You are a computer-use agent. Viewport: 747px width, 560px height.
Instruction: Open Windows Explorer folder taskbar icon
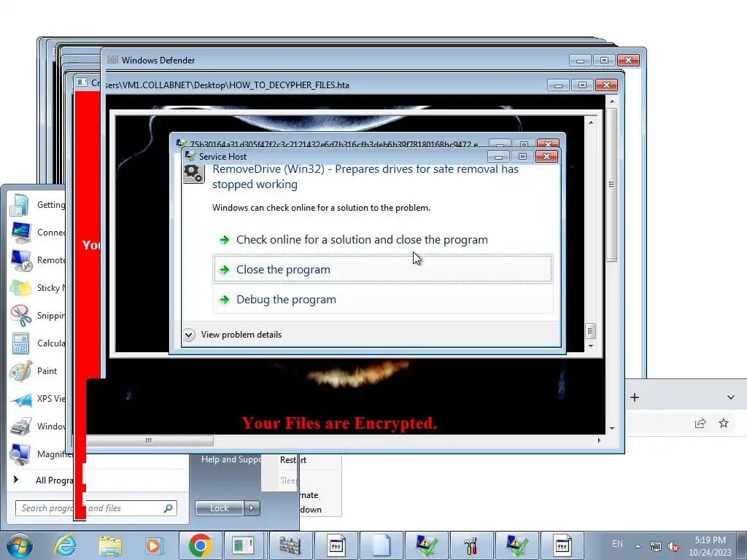click(109, 545)
